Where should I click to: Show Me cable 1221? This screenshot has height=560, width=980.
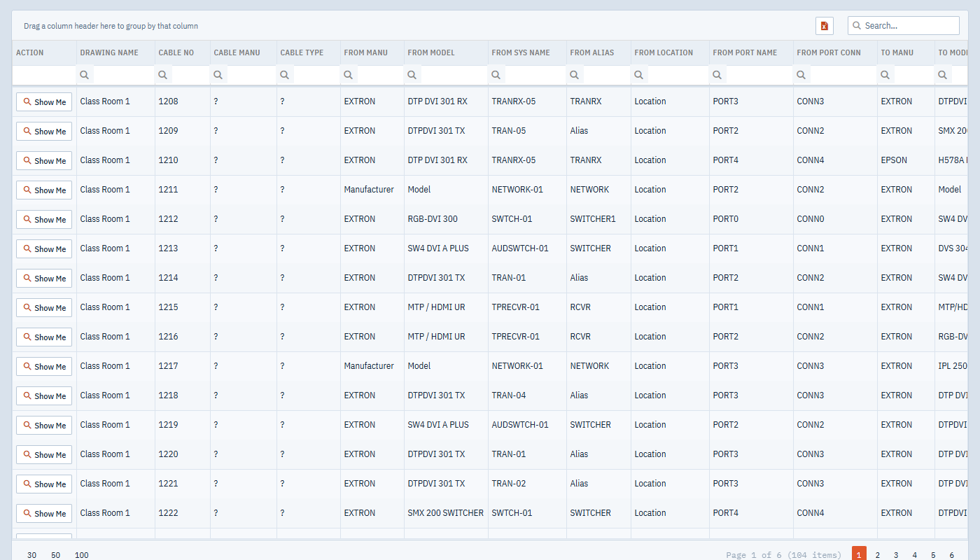pyautogui.click(x=44, y=484)
